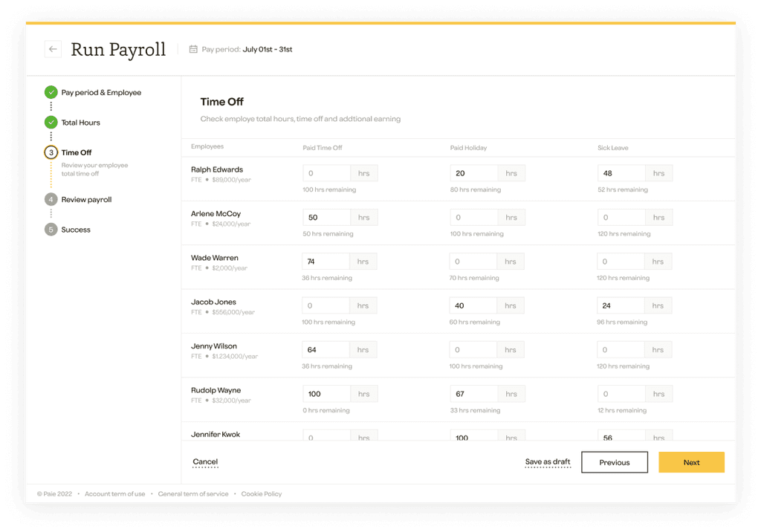
Task: Select the step 3 Time Off circle
Action: (51, 152)
